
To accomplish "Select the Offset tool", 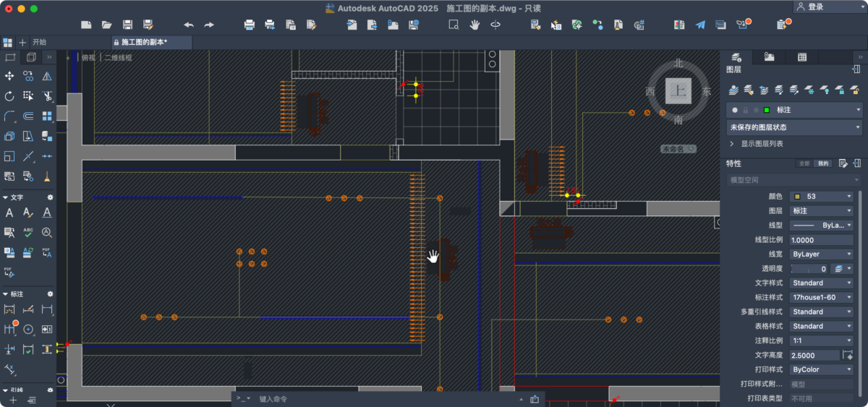I will 28,116.
